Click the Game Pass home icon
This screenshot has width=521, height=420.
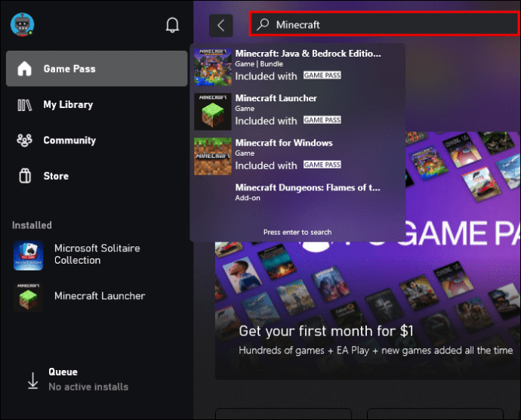[25, 69]
